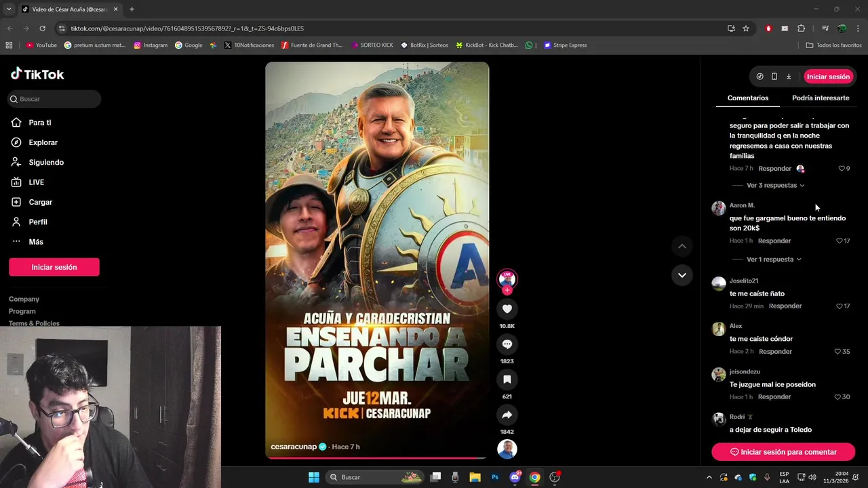This screenshot has height=488, width=868.
Task: Open the Stripe Express bookmark
Action: (566, 45)
